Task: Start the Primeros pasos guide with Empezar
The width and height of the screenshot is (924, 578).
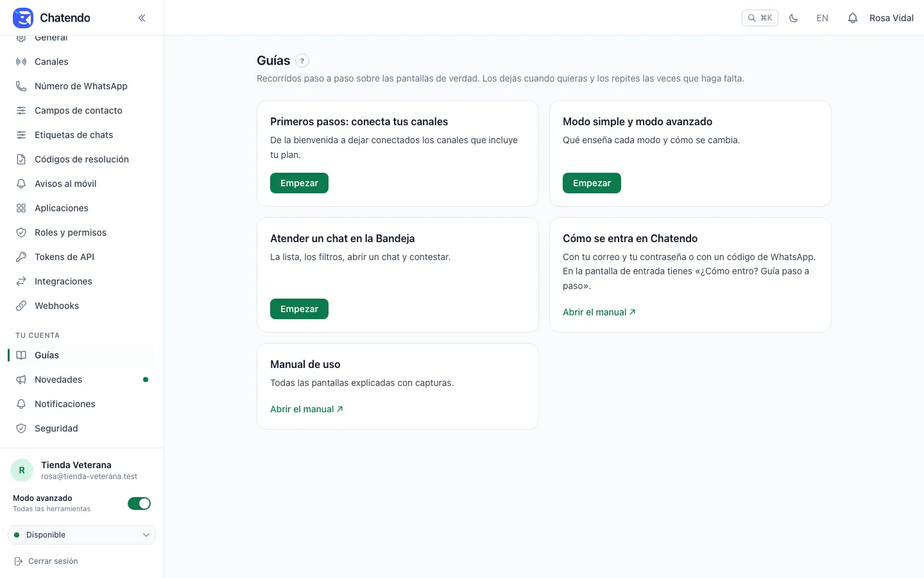Action: pyautogui.click(x=299, y=183)
